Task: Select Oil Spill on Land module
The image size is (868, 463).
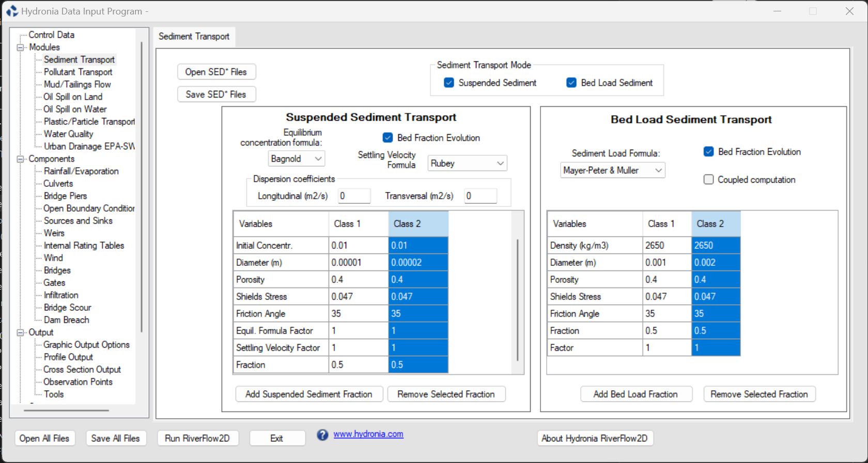Action: tap(73, 97)
